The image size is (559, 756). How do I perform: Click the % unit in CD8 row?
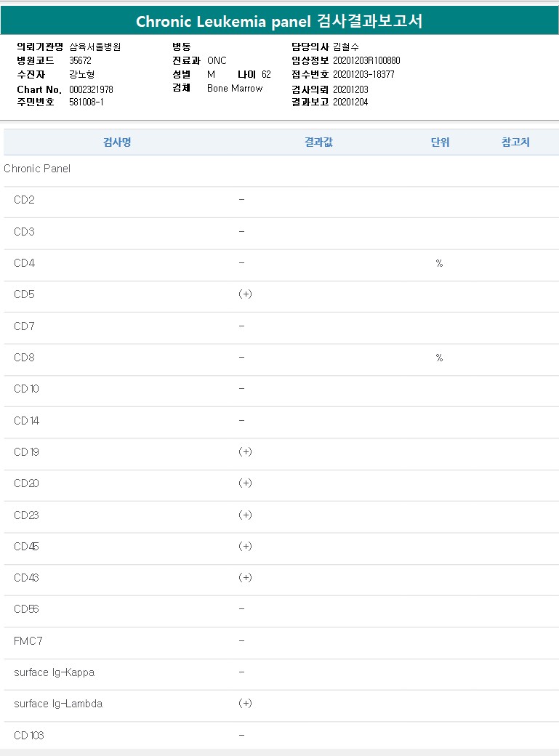439,358
